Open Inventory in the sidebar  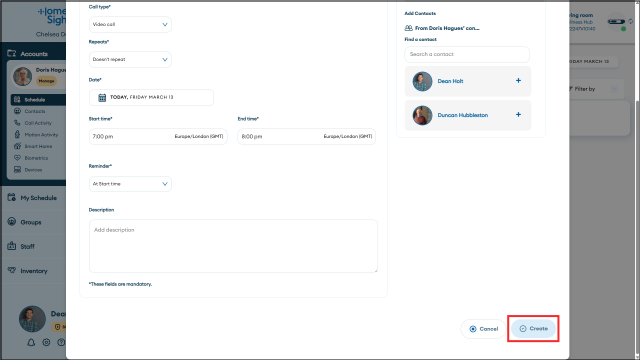(34, 271)
